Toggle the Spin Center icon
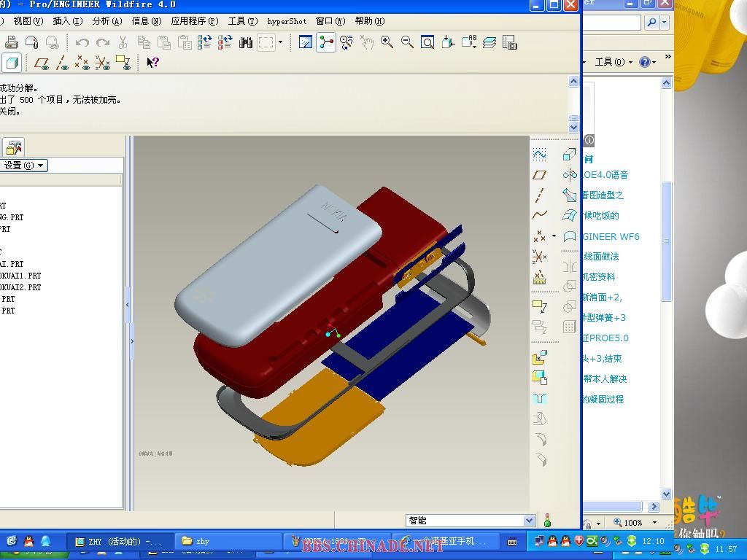The image size is (747, 560). pyautogui.click(x=326, y=42)
